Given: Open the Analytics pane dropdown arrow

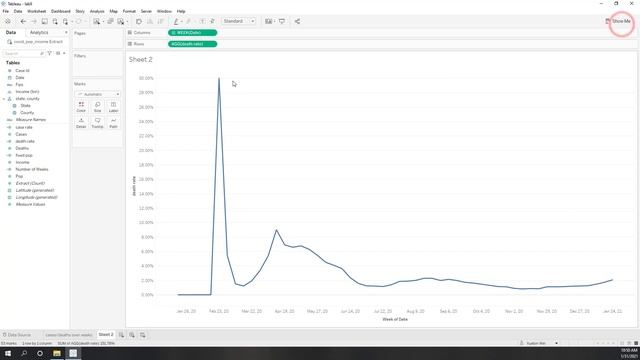Looking at the screenshot, I should tap(66, 32).
